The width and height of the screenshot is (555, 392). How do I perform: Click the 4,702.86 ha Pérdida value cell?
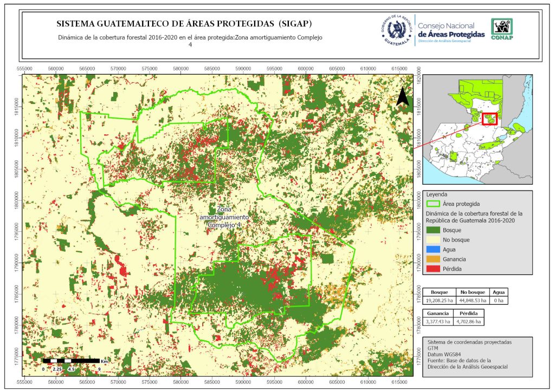(468, 321)
